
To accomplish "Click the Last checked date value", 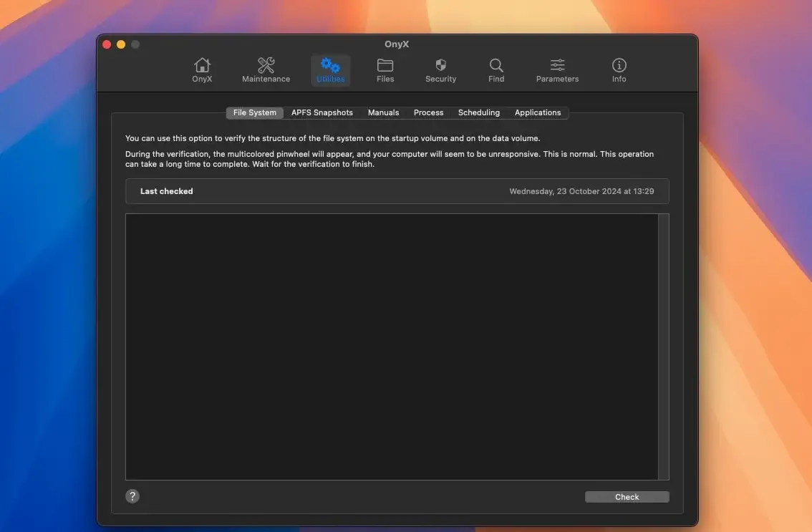I will point(581,191).
